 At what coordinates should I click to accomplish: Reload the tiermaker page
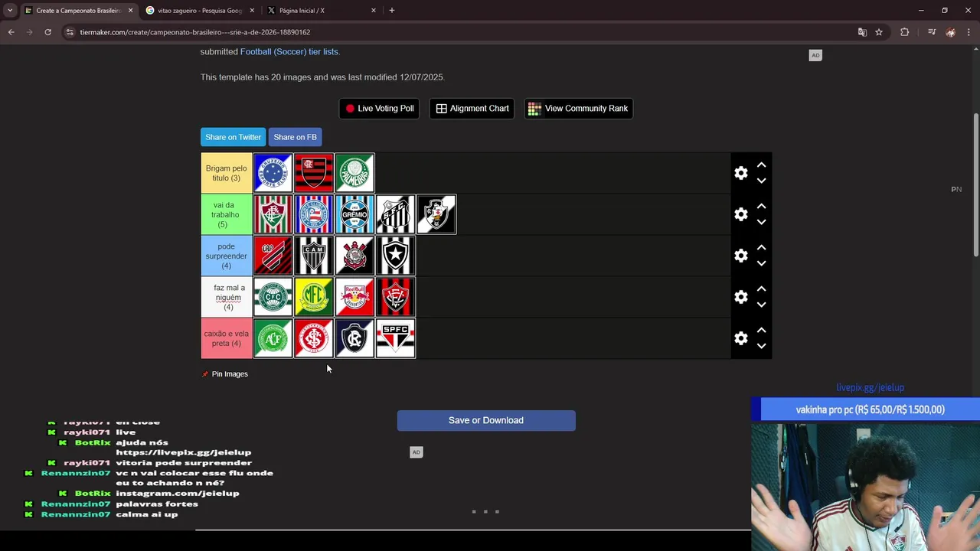[47, 32]
